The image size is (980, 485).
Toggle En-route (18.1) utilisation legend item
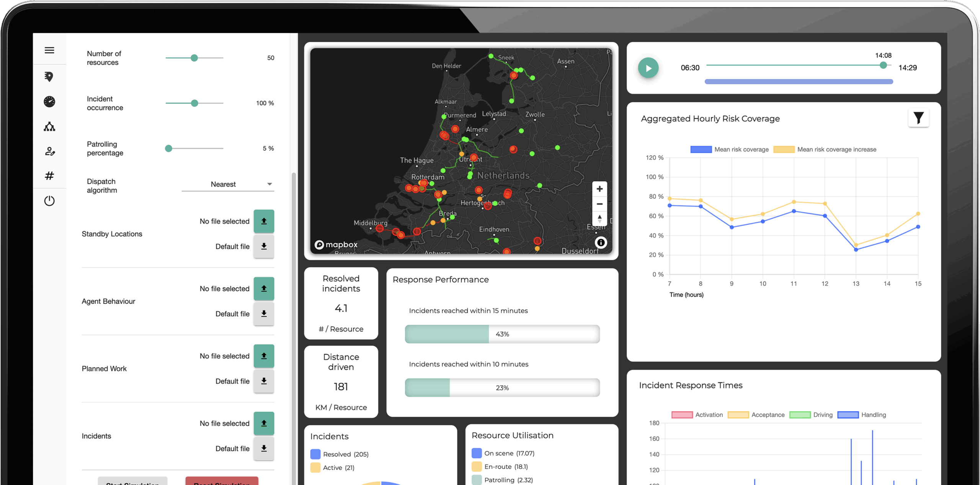pos(500,467)
